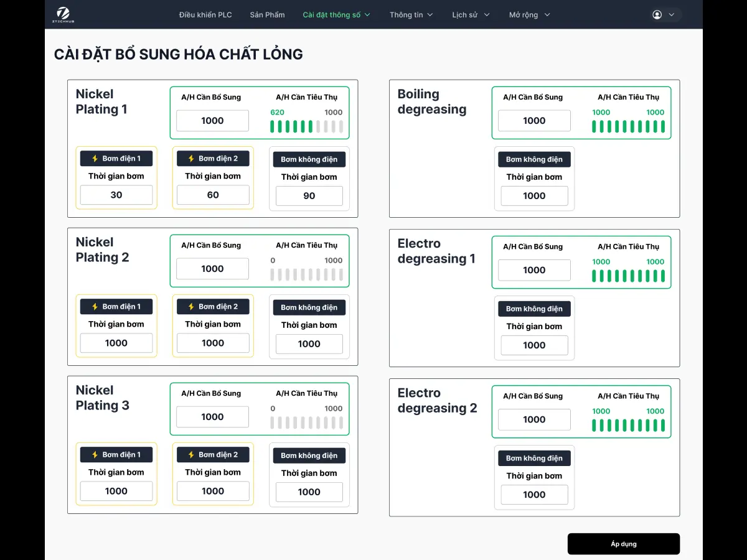The height and width of the screenshot is (560, 747).
Task: Click pump time field showing 30
Action: click(x=116, y=195)
